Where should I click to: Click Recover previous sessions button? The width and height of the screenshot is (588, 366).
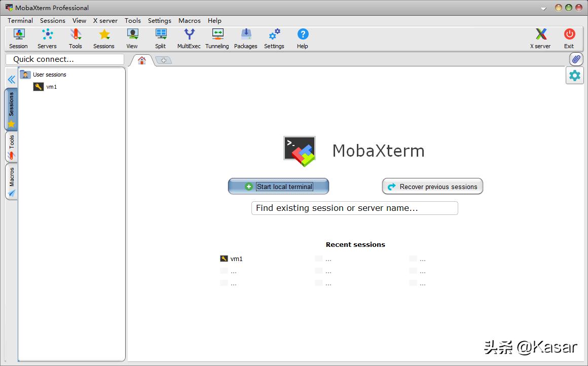click(x=432, y=187)
